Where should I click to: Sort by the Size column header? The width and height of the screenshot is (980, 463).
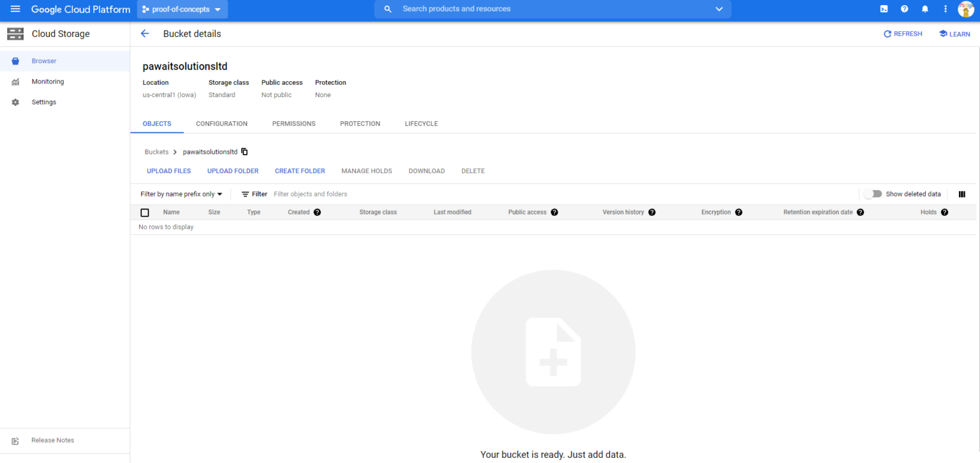click(x=214, y=212)
